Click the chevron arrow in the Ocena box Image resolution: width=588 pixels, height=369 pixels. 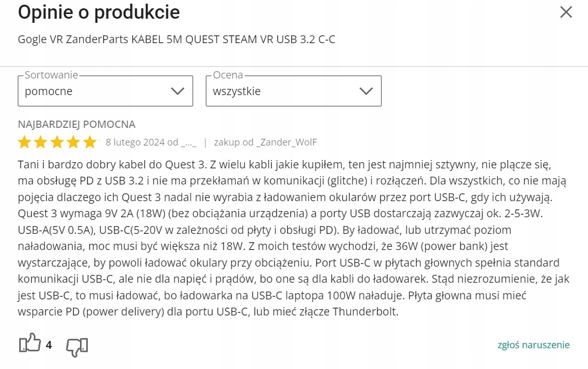[366, 91]
